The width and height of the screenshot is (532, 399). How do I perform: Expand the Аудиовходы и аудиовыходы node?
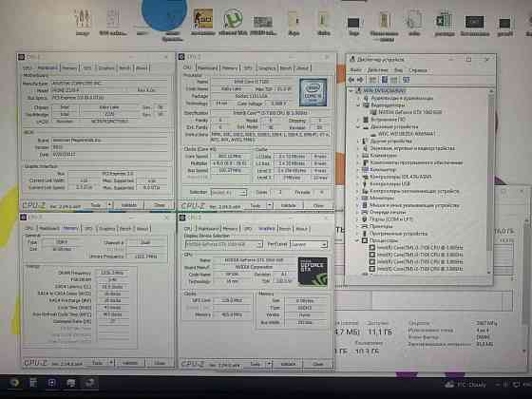click(359, 98)
